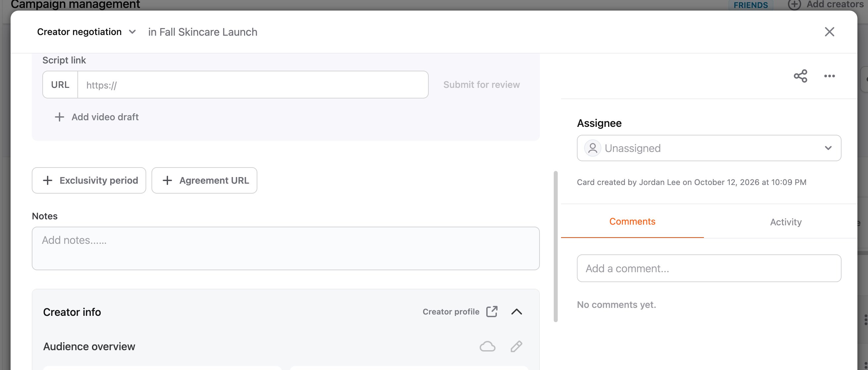Click the plus icon next to Add video draft
The height and width of the screenshot is (370, 868).
click(59, 117)
